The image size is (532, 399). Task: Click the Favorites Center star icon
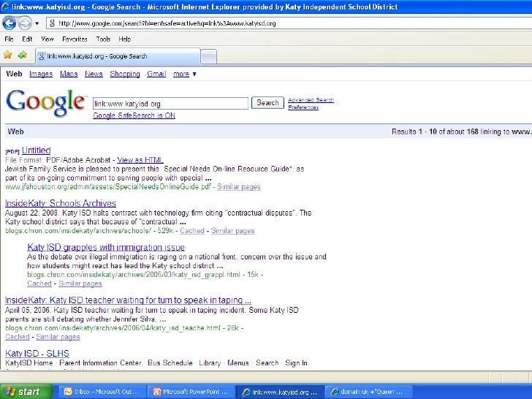(x=8, y=55)
